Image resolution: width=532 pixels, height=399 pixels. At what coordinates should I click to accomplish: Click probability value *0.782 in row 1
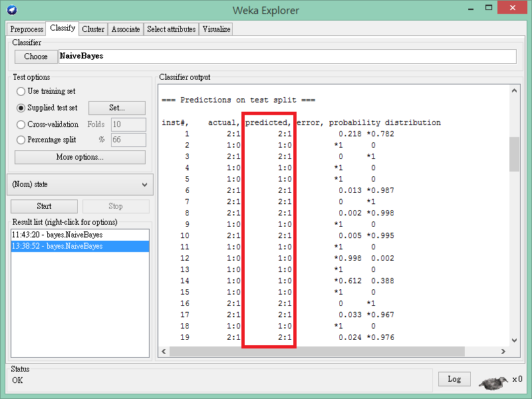coord(380,134)
